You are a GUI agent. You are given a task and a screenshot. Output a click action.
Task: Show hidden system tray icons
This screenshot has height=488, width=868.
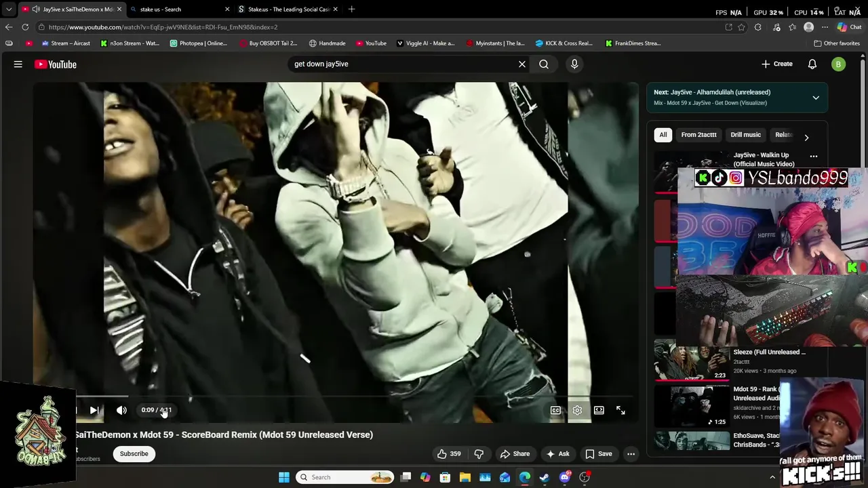click(x=772, y=477)
